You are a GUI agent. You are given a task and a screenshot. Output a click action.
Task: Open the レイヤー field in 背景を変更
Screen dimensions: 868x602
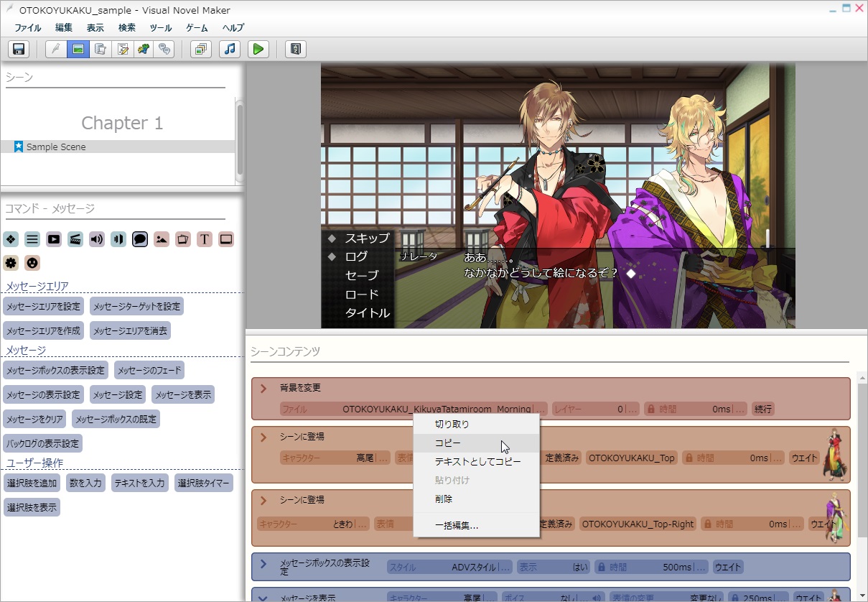click(x=595, y=409)
